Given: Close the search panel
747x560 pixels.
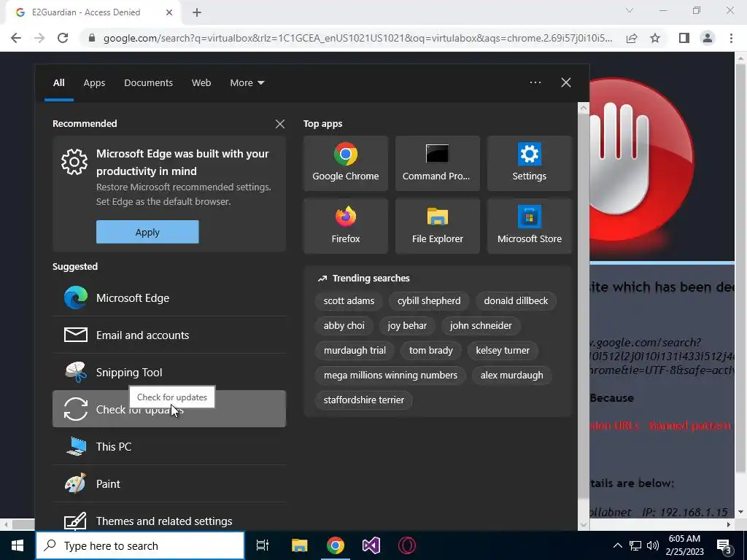Looking at the screenshot, I should tap(566, 82).
